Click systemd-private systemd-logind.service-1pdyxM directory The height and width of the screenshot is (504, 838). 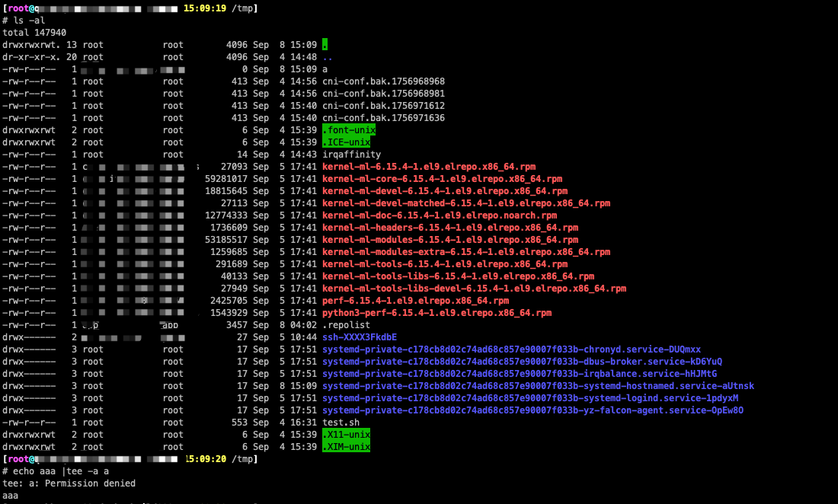[x=529, y=398]
